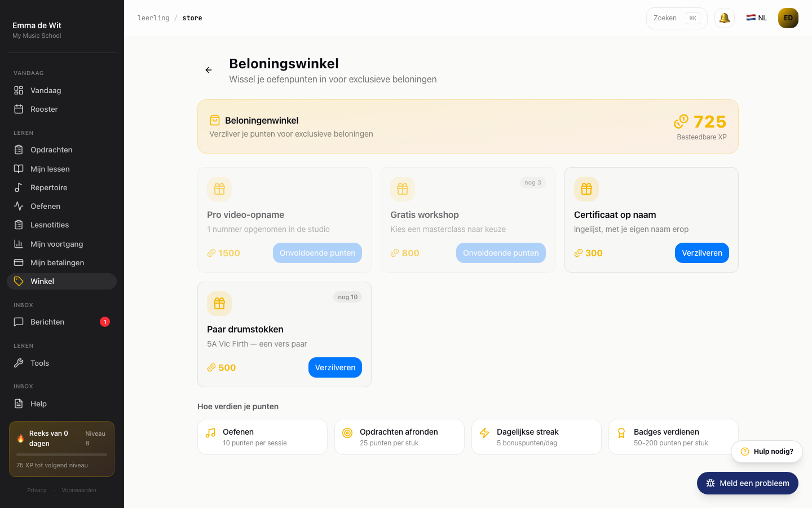Click the gift icon on Paar drumstokken
The height and width of the screenshot is (508, 812).
pyautogui.click(x=219, y=304)
